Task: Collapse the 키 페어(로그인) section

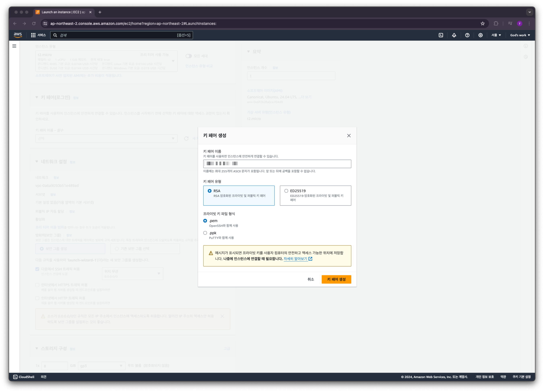Action: pos(37,97)
